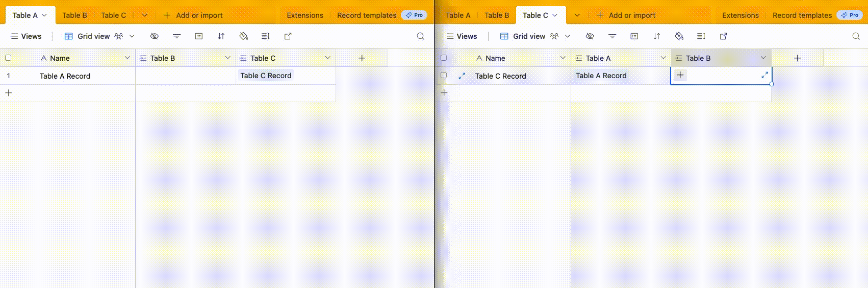Image resolution: width=868 pixels, height=288 pixels.
Task: Add a field in right pane with plus
Action: [798, 58]
